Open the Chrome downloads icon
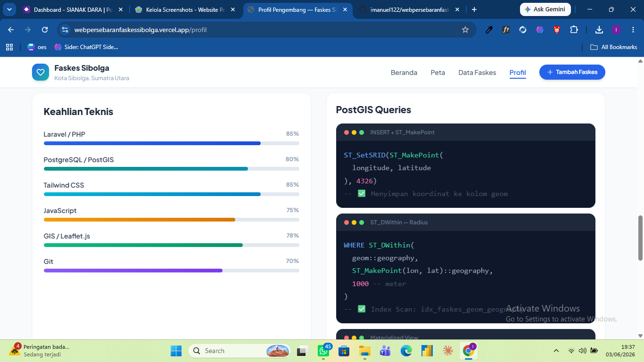644x362 pixels. pos(599,30)
